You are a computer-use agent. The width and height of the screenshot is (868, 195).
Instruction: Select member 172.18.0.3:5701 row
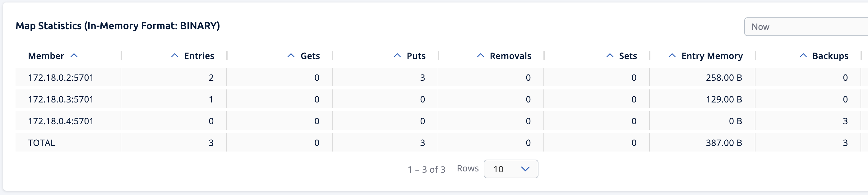tap(61, 99)
